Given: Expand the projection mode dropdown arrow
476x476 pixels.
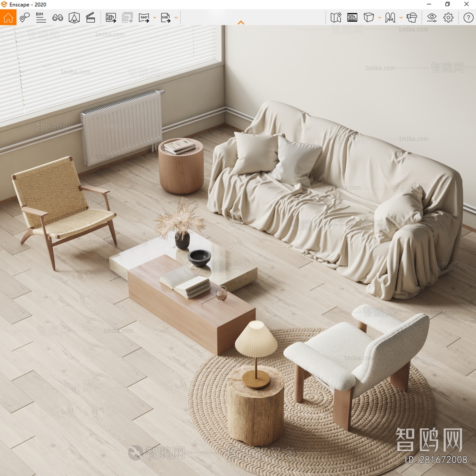Looking at the screenshot, I should pos(380,18).
